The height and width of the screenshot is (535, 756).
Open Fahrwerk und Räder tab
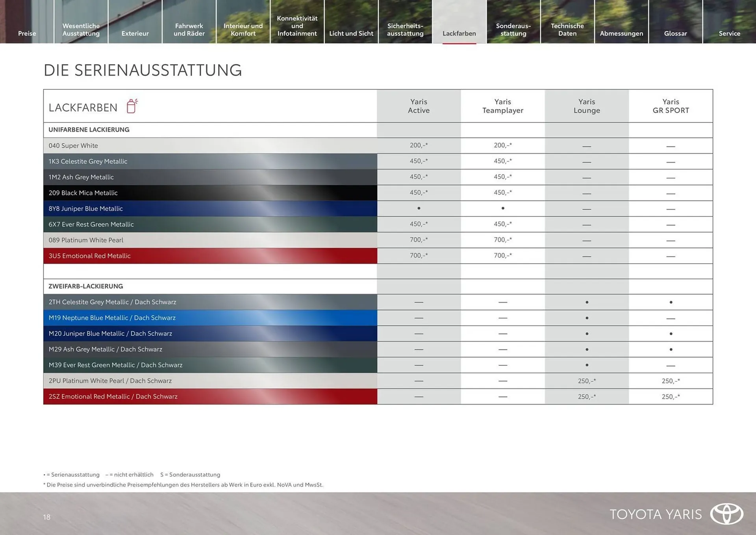tap(189, 30)
